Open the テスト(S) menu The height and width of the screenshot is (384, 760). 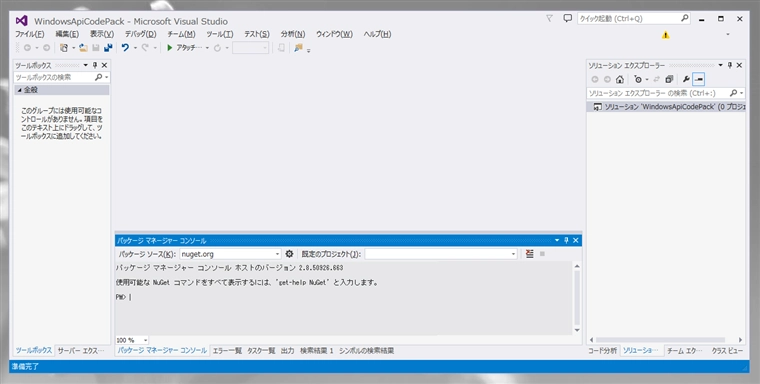click(x=257, y=34)
